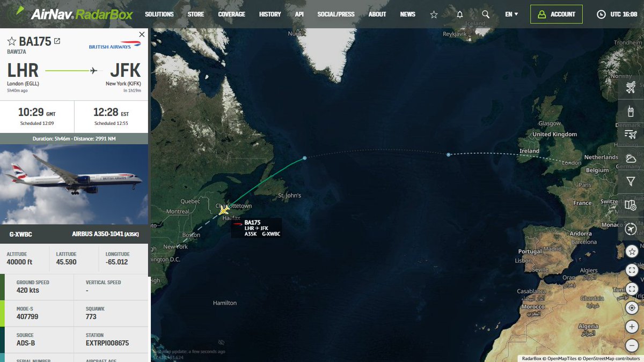Click the round airplane tracking icon
This screenshot has height=362, width=644.
631,229
